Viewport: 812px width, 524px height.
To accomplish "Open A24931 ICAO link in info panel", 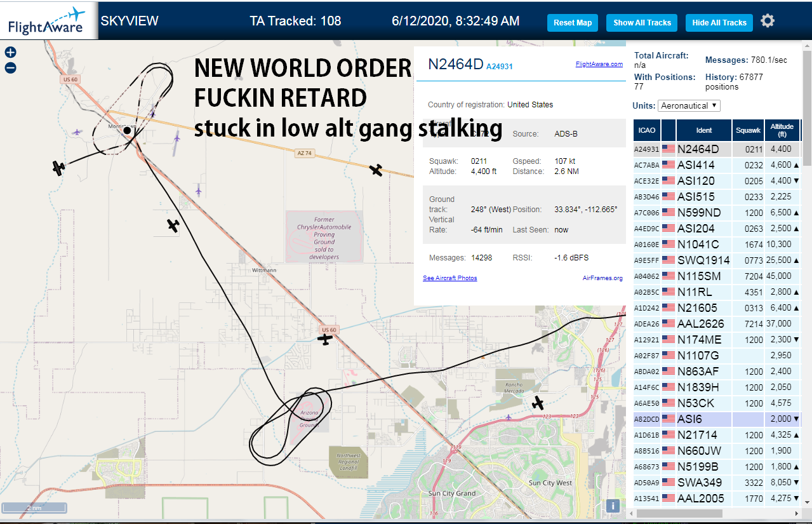I will 499,67.
